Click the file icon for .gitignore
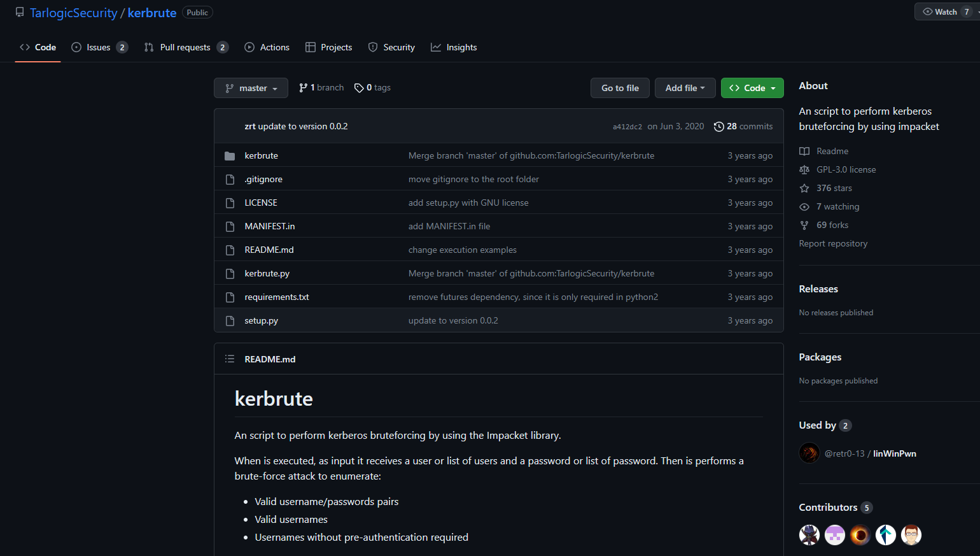 [x=230, y=180]
